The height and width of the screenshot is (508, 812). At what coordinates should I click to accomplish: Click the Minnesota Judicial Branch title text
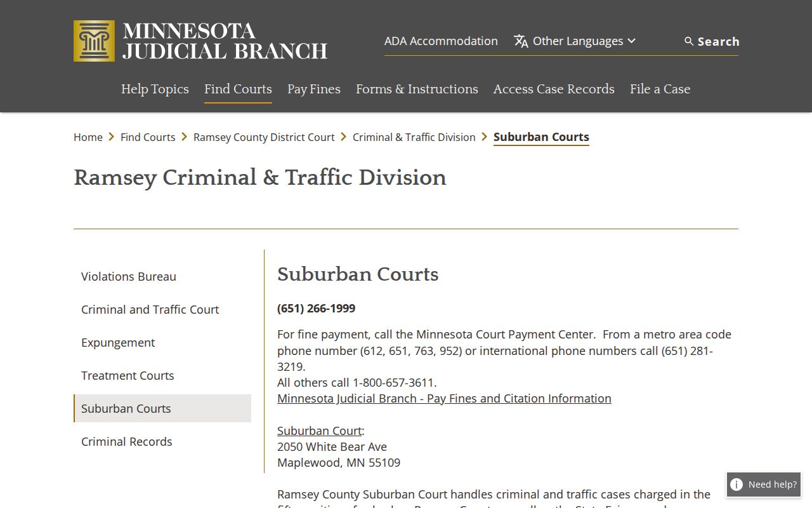pyautogui.click(x=225, y=41)
